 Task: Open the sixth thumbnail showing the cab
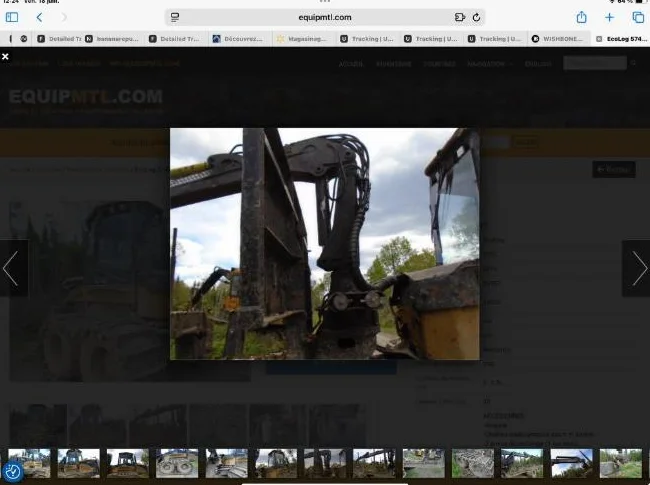point(276,463)
